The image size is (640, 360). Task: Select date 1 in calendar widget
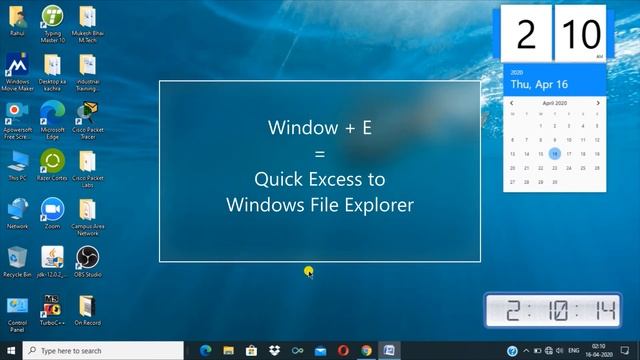tap(540, 126)
